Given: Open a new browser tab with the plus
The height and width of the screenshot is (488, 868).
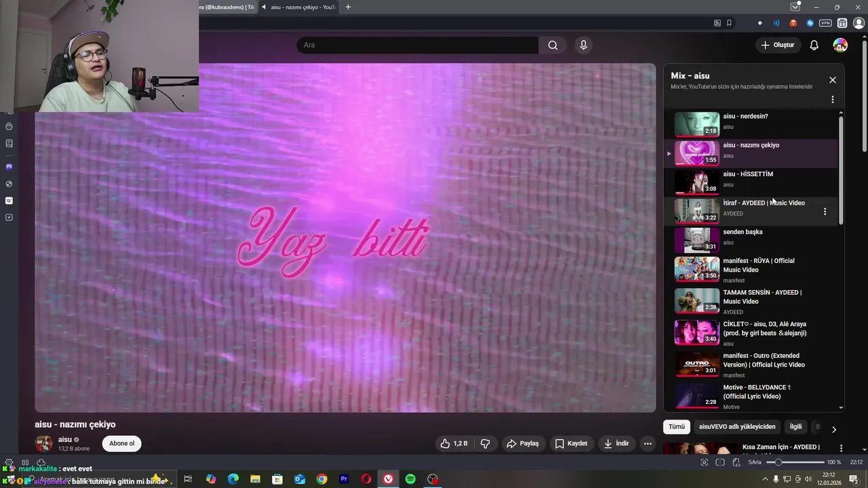Looking at the screenshot, I should tap(348, 7).
